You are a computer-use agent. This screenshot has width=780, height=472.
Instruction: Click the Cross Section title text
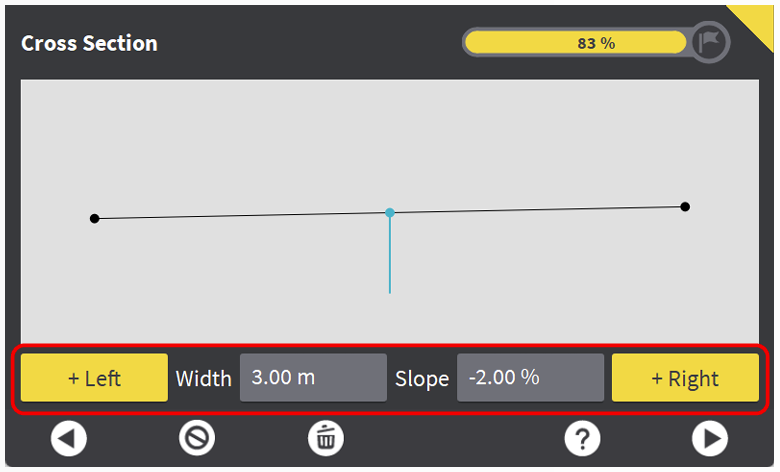89,44
